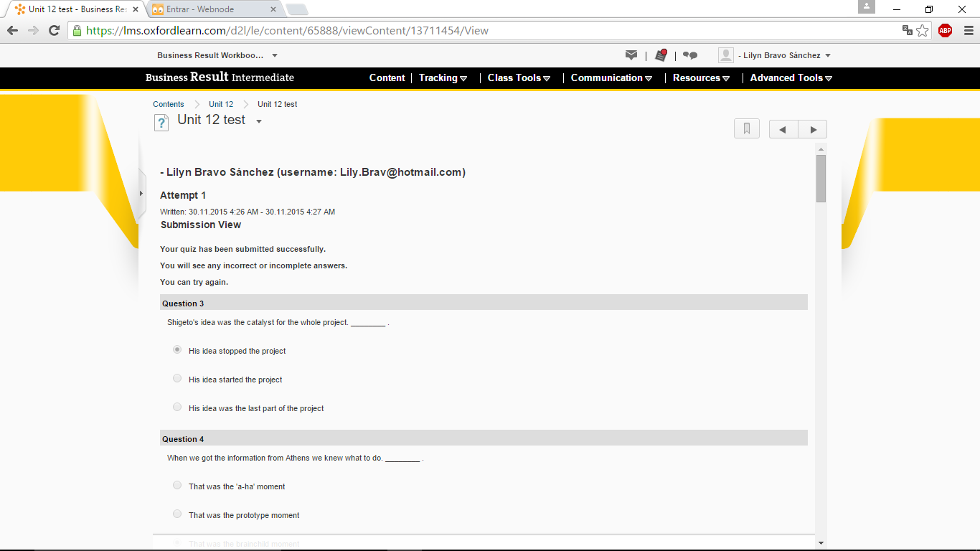Choose "That was the 'a-ha' moment"
This screenshot has height=551, width=980.
[177, 486]
